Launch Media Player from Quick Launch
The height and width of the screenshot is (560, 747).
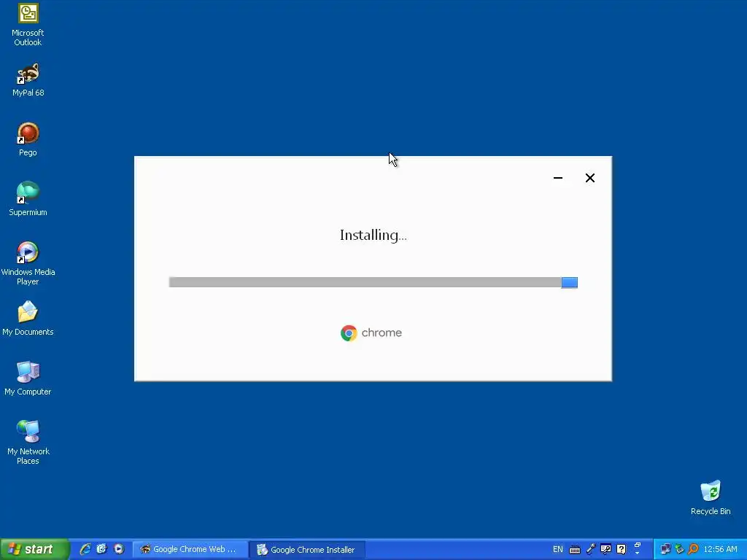(119, 549)
